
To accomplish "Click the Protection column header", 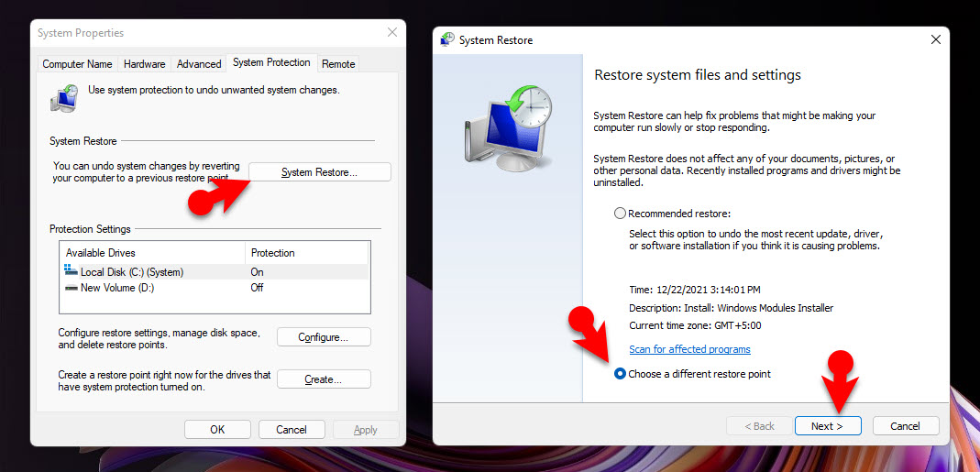I will (x=306, y=253).
